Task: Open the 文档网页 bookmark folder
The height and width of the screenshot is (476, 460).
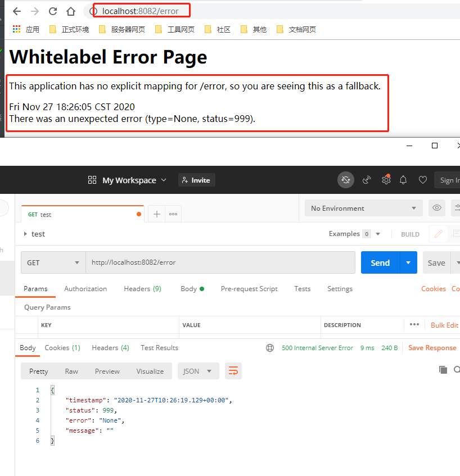Action: tap(296, 29)
